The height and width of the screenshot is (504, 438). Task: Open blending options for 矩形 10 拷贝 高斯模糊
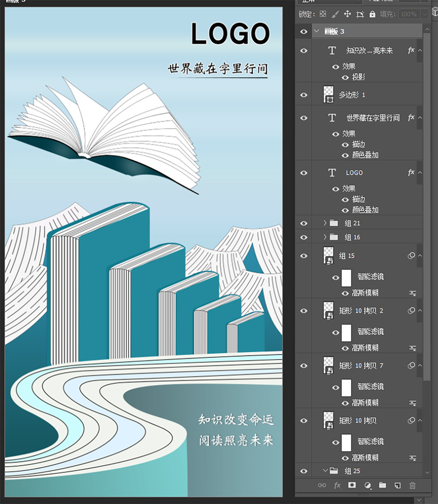coord(413,458)
